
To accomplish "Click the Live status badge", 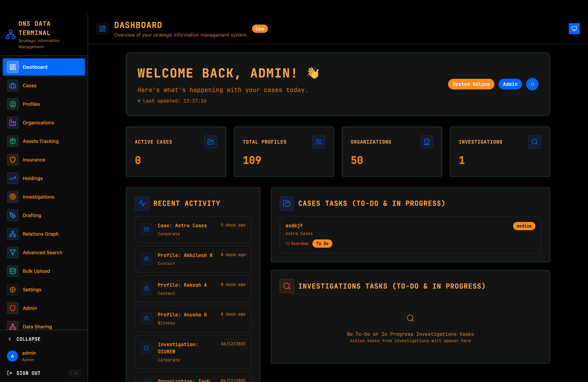I will click(x=260, y=29).
